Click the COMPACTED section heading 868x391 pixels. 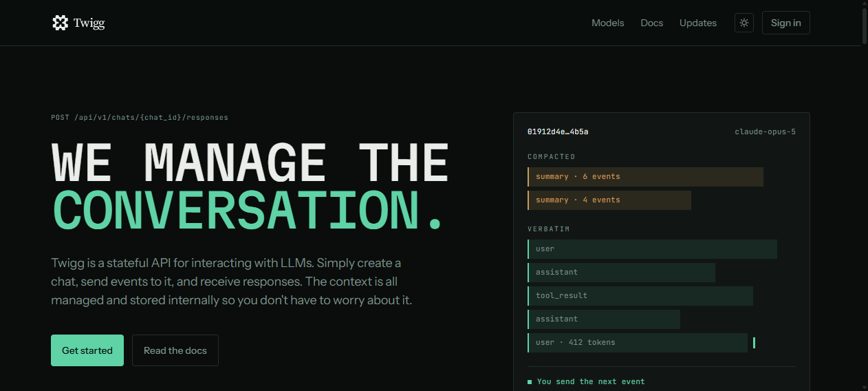click(552, 157)
